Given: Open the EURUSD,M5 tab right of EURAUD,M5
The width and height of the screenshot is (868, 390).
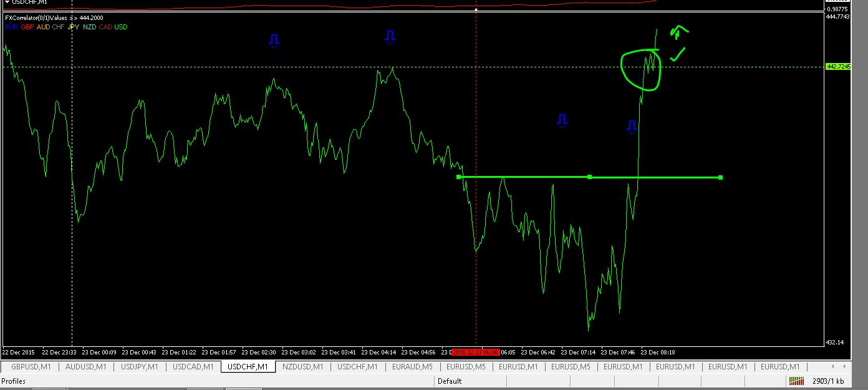Looking at the screenshot, I should click(466, 367).
